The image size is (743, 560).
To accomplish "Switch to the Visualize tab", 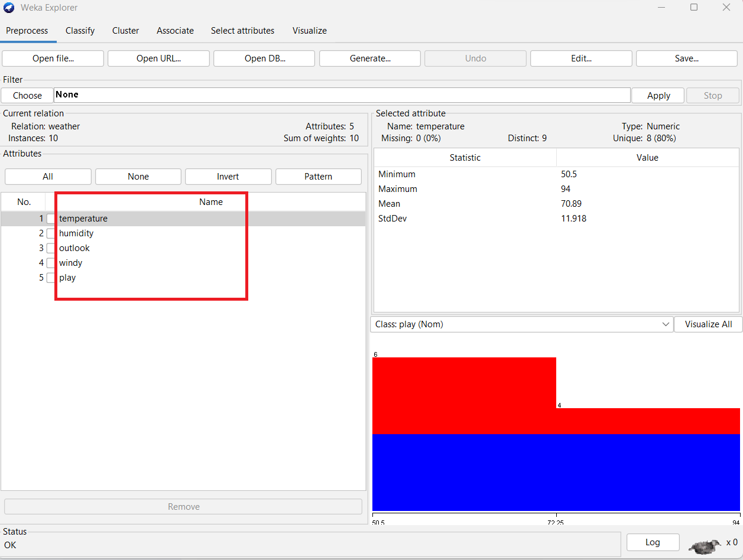I will 309,31.
